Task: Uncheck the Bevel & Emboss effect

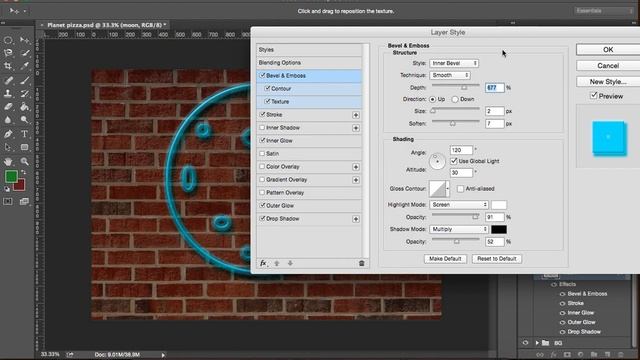Action: (262, 76)
